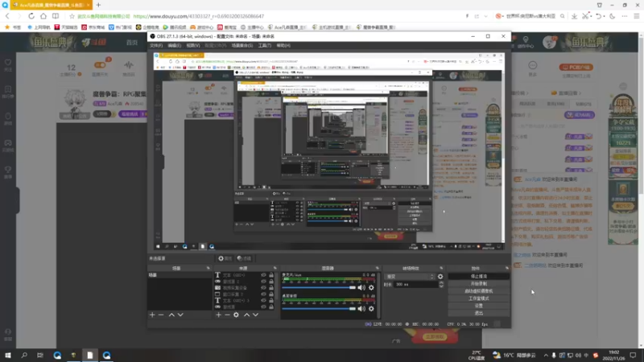The height and width of the screenshot is (362, 644).
Task: Pop out the Scenes dock panel
Action: tap(208, 268)
